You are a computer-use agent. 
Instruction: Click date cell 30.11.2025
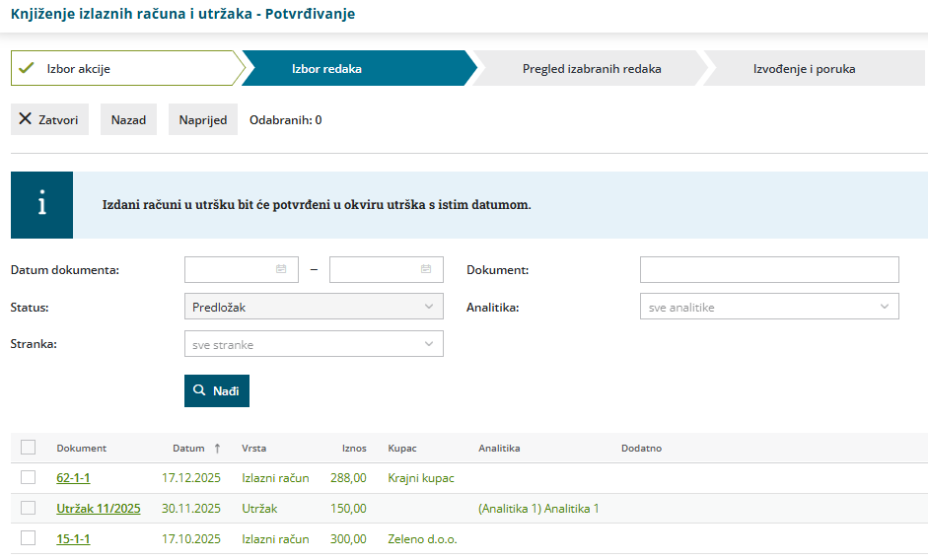(x=191, y=509)
